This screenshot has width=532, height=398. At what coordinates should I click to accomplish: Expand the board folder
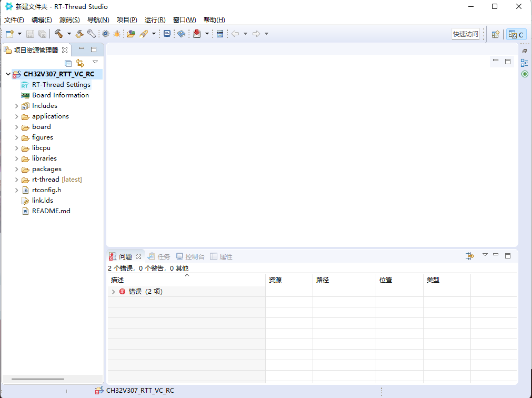pos(16,127)
